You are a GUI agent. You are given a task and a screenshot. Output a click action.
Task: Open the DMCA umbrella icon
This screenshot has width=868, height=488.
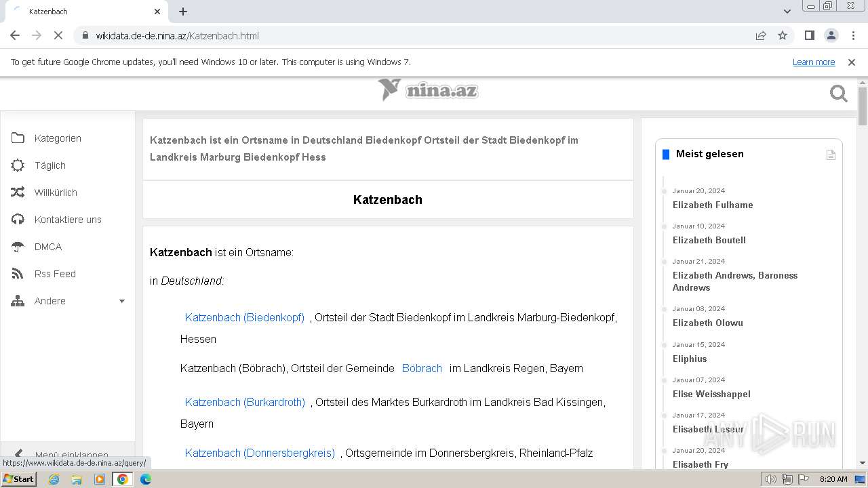point(18,247)
